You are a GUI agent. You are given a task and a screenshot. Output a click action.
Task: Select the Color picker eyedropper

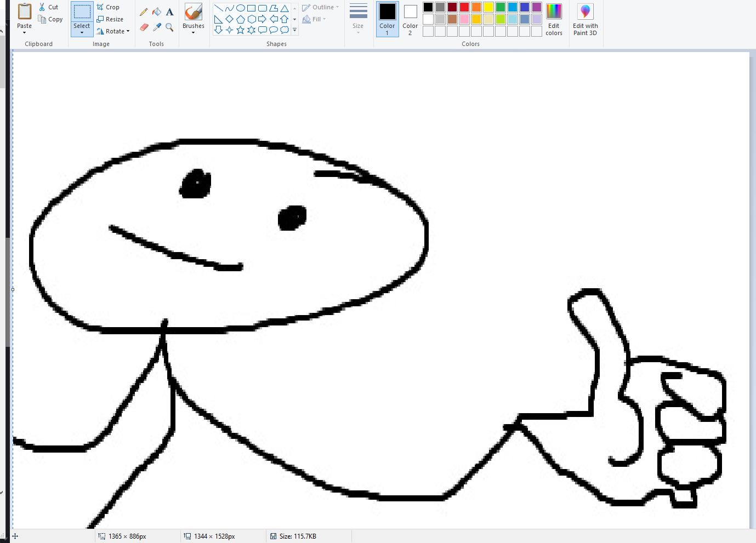click(157, 27)
